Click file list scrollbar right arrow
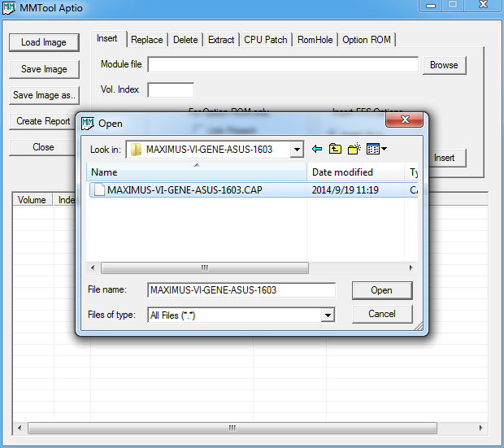The height and width of the screenshot is (448, 504). (x=411, y=267)
